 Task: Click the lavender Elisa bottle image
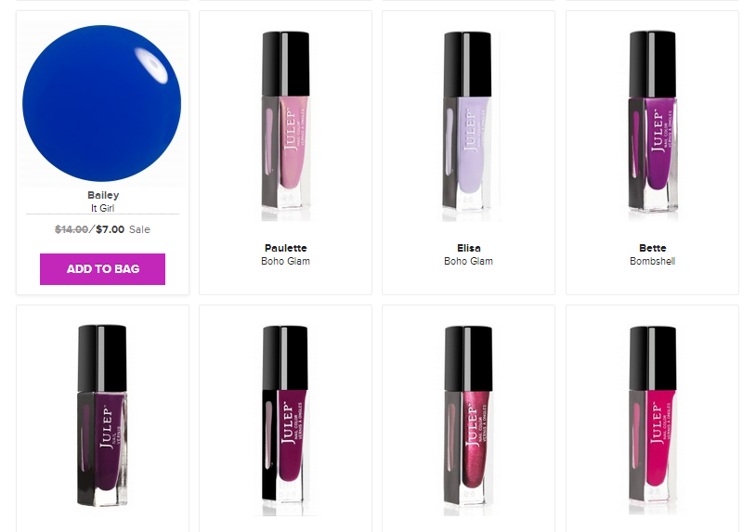click(468, 125)
